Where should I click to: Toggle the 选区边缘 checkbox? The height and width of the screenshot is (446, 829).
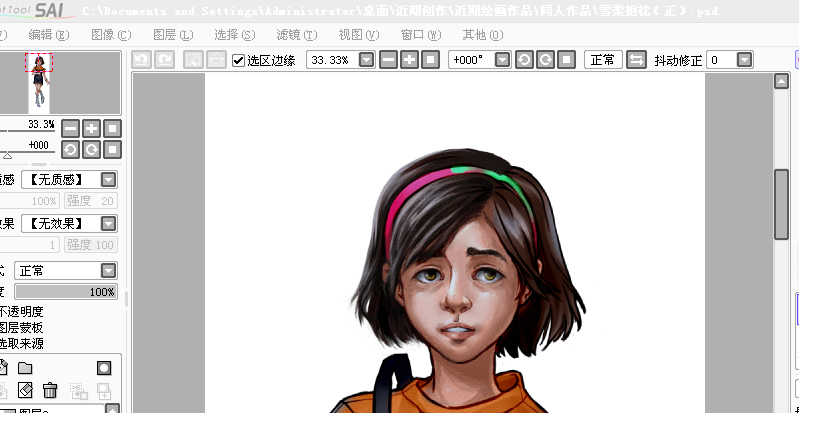tap(238, 61)
